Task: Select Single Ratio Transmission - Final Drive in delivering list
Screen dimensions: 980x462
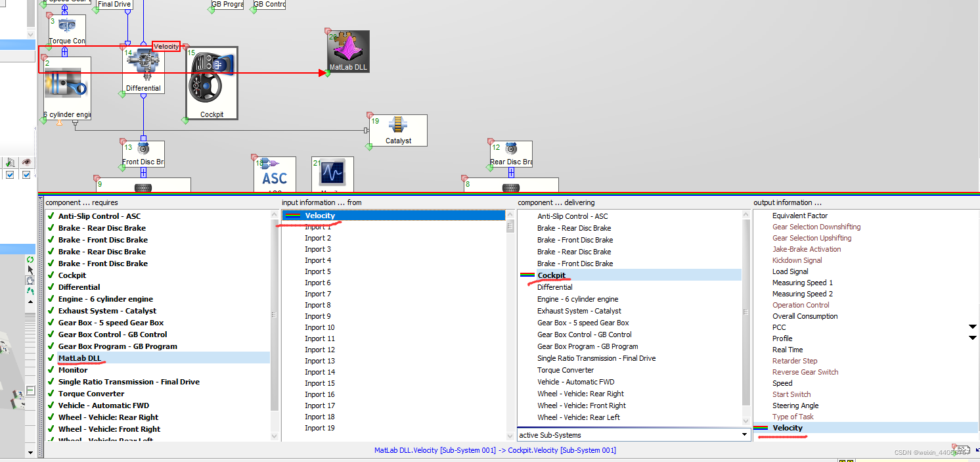Action: [596, 358]
